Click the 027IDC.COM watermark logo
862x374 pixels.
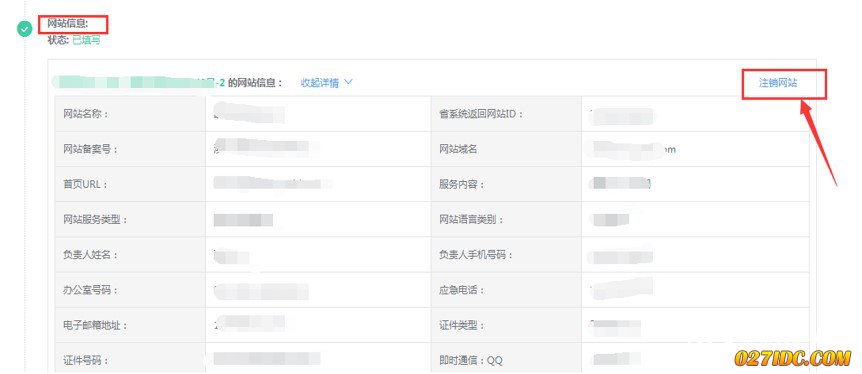(x=792, y=358)
